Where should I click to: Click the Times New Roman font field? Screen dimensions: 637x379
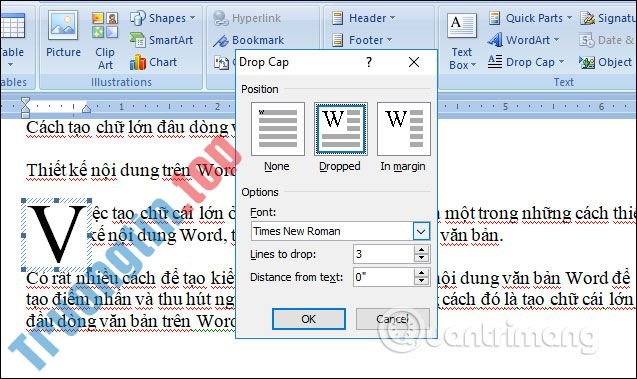(x=332, y=232)
